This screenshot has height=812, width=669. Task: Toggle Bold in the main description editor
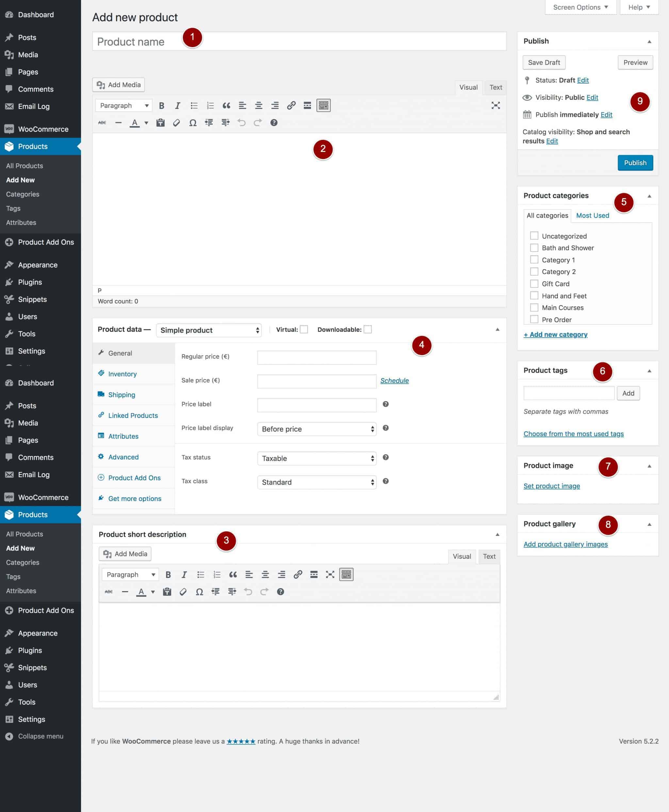tap(161, 105)
